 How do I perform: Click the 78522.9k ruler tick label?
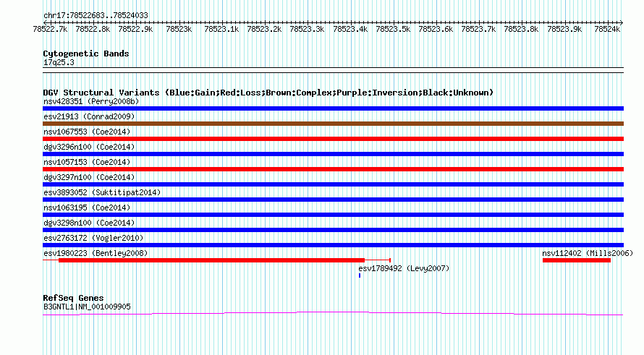(135, 29)
